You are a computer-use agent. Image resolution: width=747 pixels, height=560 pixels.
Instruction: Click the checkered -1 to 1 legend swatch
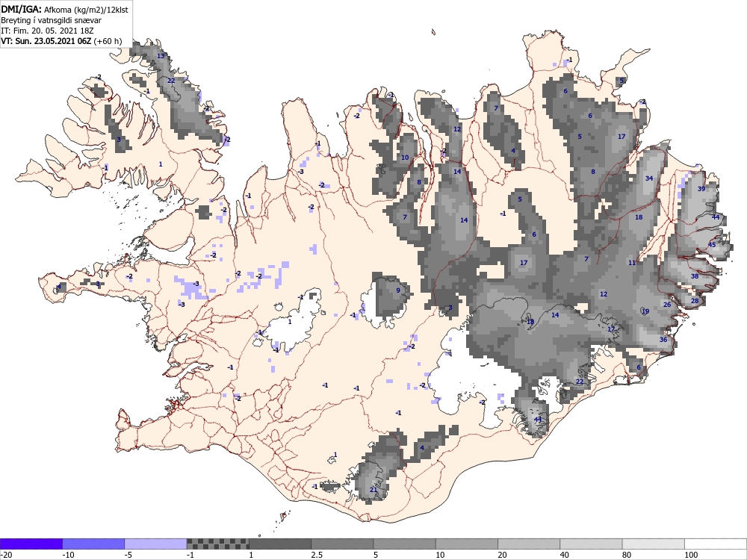(x=217, y=544)
